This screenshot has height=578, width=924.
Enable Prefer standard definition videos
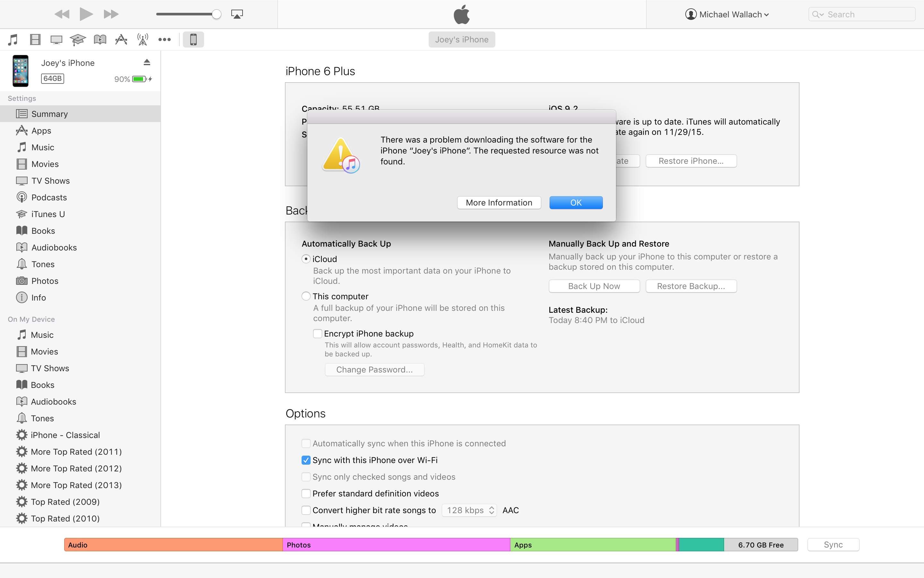(x=306, y=494)
